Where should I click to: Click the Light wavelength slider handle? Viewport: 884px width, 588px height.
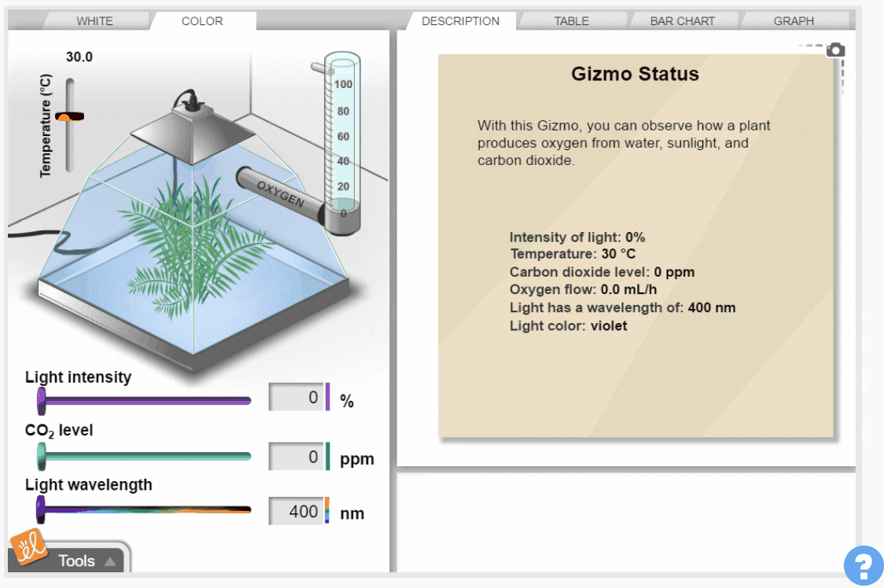pyautogui.click(x=41, y=509)
